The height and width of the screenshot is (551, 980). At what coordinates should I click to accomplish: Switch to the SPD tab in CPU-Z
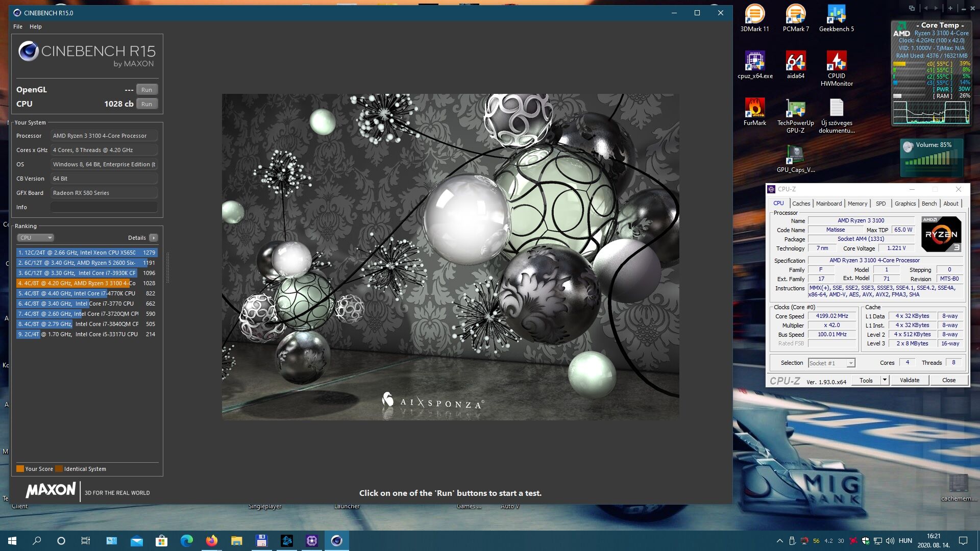tap(881, 204)
